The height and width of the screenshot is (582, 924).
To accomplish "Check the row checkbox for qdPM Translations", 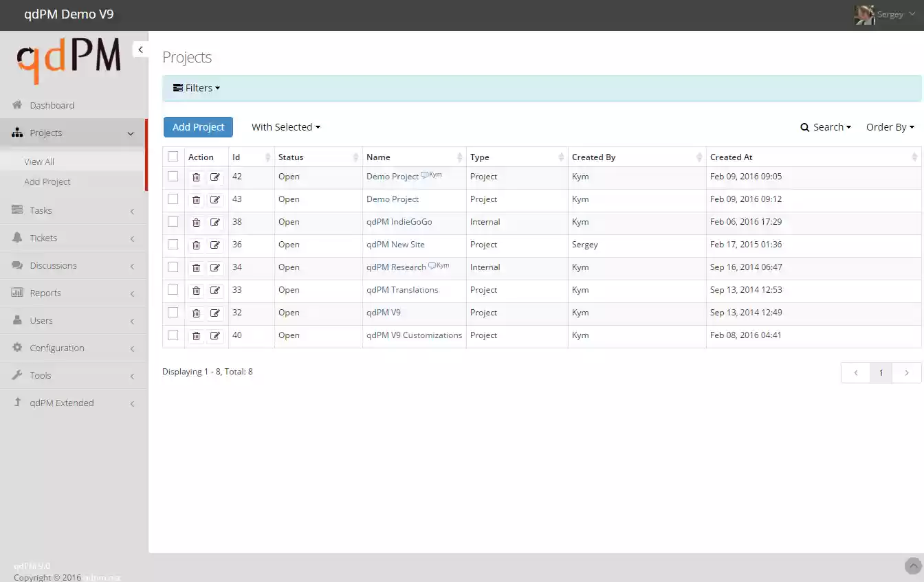I will pos(173,290).
